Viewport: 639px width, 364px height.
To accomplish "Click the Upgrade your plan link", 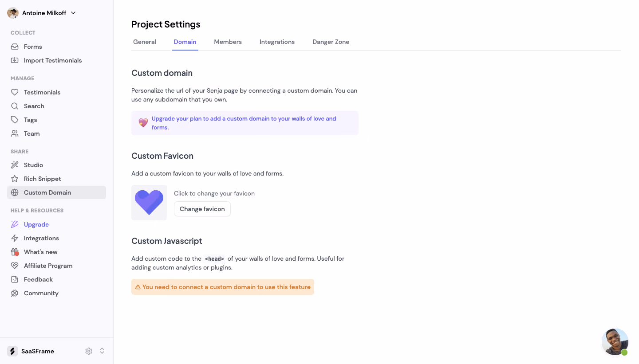I will point(244,123).
